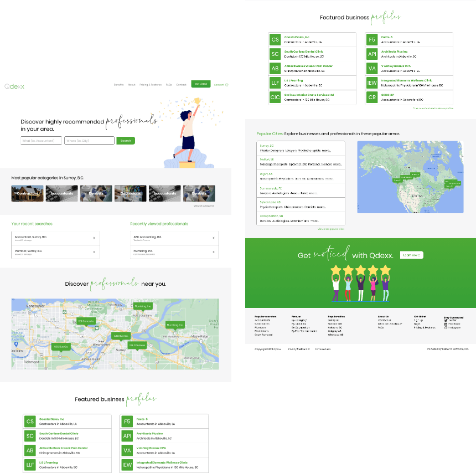
Task: Click the ABC Bat Co. map marker
Action: coord(121,336)
